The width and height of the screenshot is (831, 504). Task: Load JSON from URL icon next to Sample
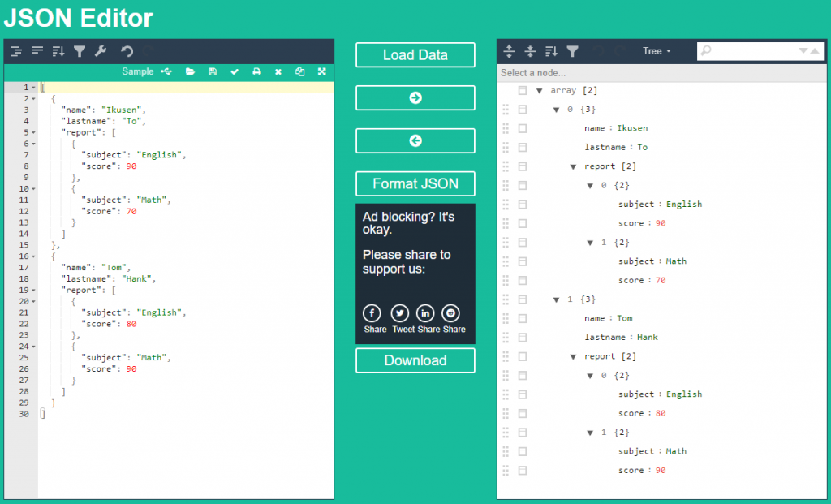coord(167,71)
